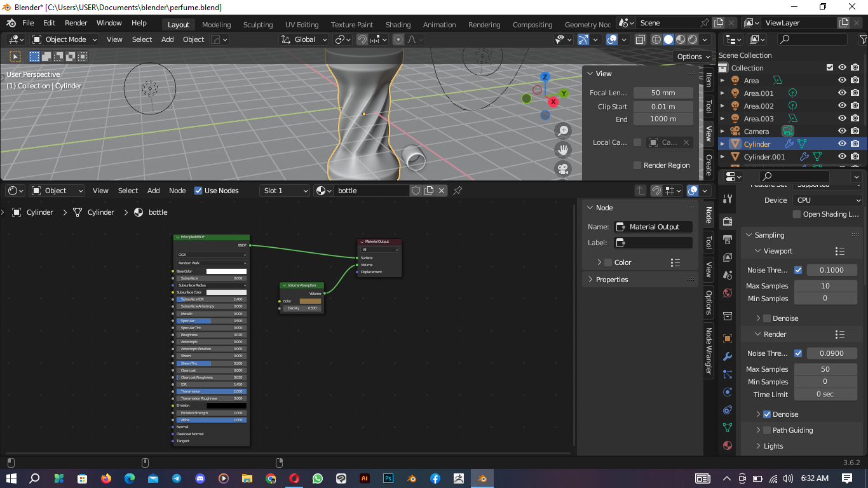Image resolution: width=868 pixels, height=488 pixels.
Task: Open the Output properties tab icon
Action: coord(728,239)
